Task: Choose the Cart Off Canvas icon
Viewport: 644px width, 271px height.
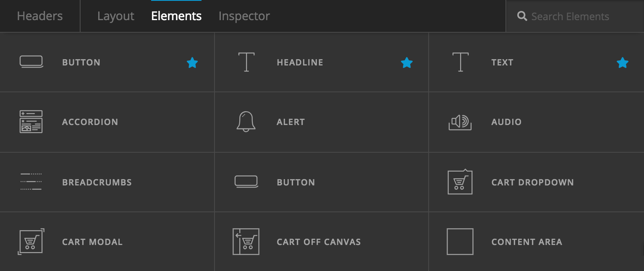Action: point(246,242)
